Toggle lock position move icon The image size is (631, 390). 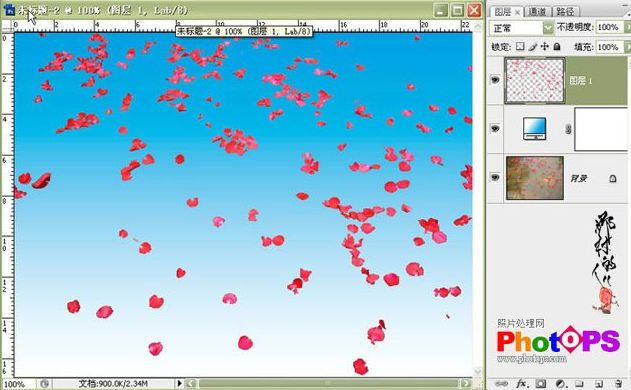[544, 47]
